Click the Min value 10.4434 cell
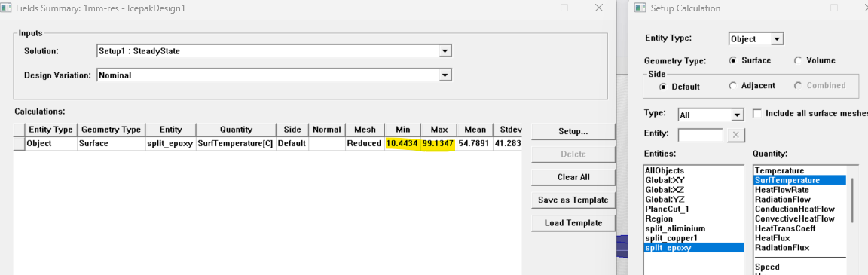Viewport: 868px width, 275px height. [403, 143]
